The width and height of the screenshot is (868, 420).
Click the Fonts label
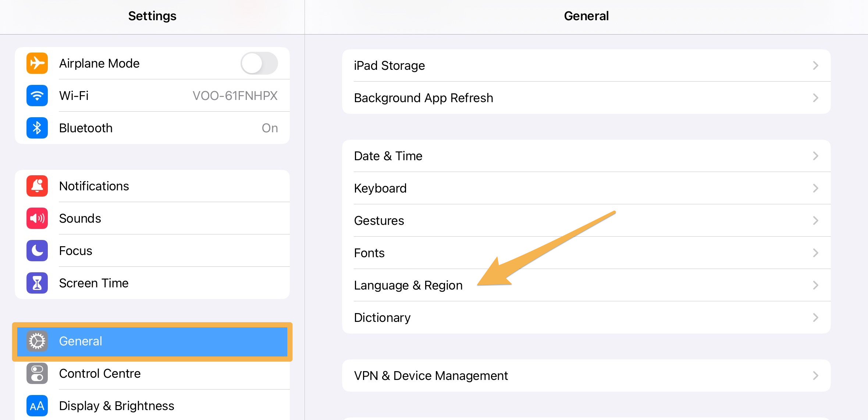(x=369, y=253)
